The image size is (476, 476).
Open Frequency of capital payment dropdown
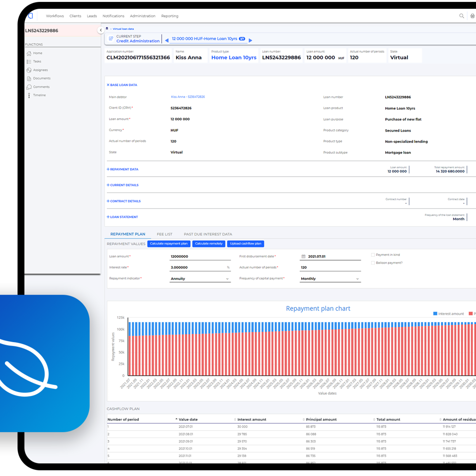(330, 279)
